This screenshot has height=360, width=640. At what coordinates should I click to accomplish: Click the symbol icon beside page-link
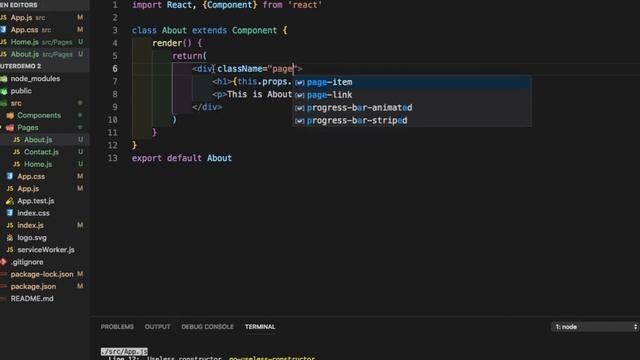pos(300,95)
